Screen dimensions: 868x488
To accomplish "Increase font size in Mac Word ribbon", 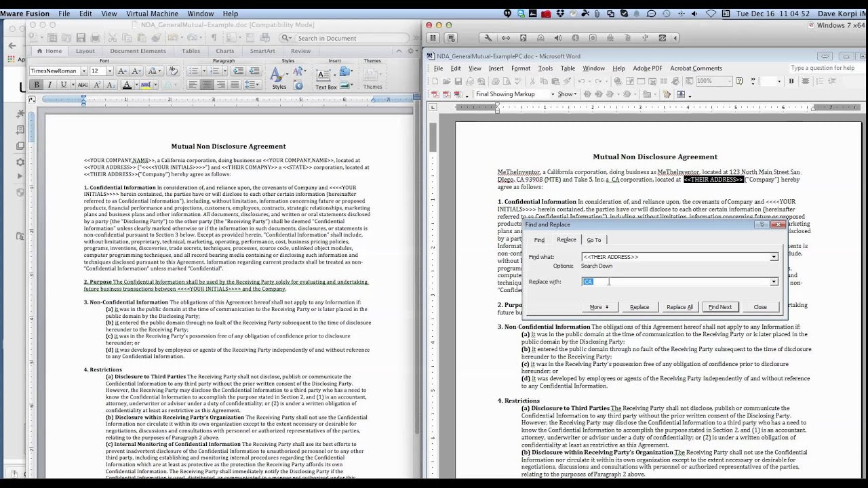I will coord(122,70).
